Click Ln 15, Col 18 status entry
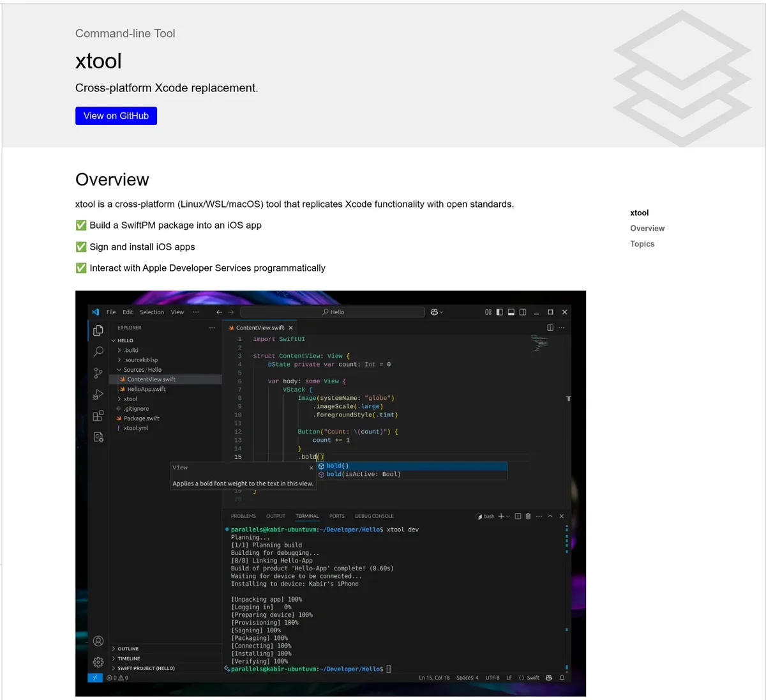This screenshot has height=700, width=766. click(x=434, y=678)
